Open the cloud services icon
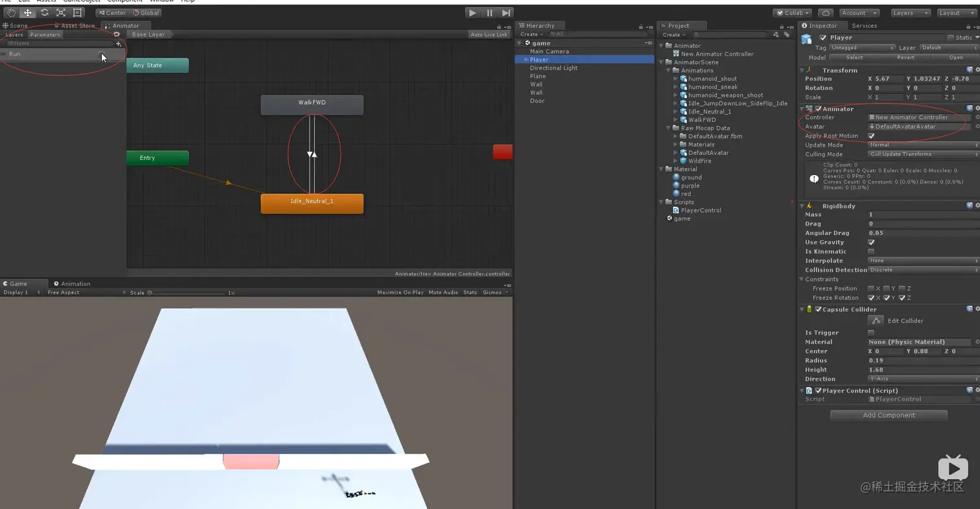The width and height of the screenshot is (980, 509). pos(825,13)
